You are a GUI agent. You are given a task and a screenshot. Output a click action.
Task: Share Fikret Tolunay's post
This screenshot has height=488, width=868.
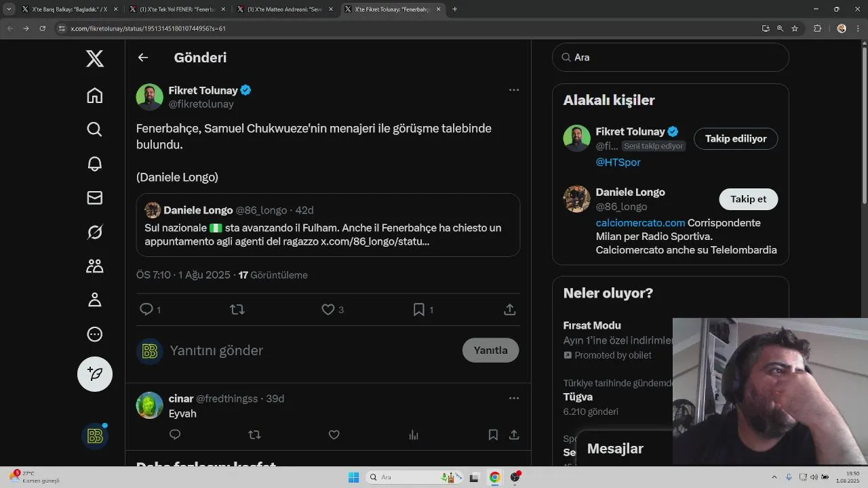(510, 309)
